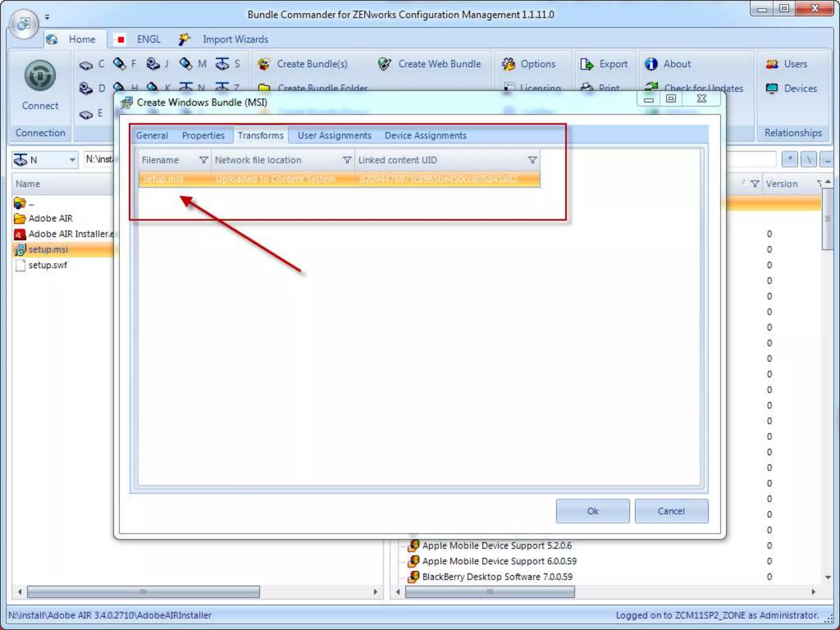Open Linked content UID filter dropdown
The height and width of the screenshot is (630, 840).
pyautogui.click(x=532, y=160)
